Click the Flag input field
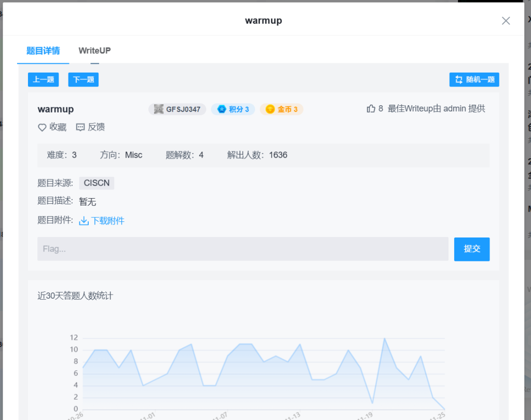 [x=243, y=249]
